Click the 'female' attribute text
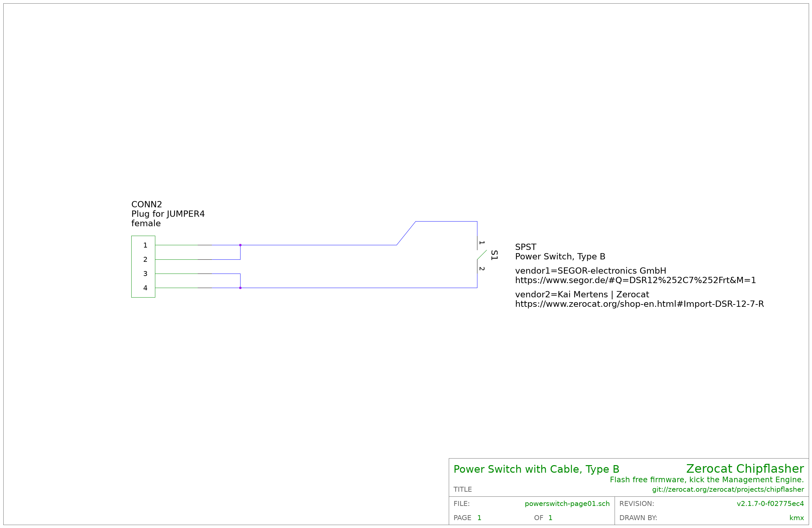 click(x=146, y=223)
